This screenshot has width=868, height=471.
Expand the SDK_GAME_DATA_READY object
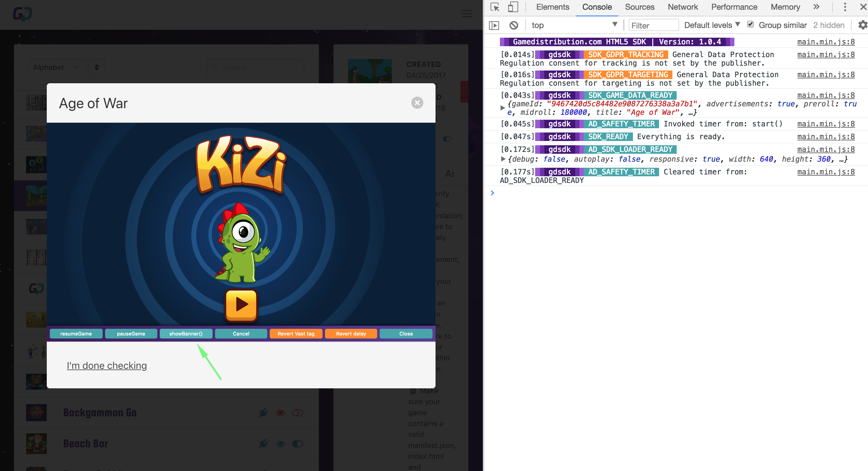502,108
